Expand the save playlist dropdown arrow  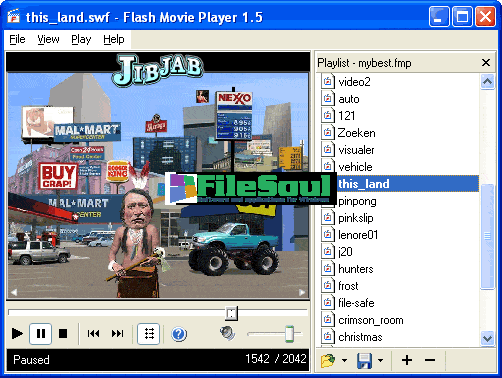tap(380, 360)
